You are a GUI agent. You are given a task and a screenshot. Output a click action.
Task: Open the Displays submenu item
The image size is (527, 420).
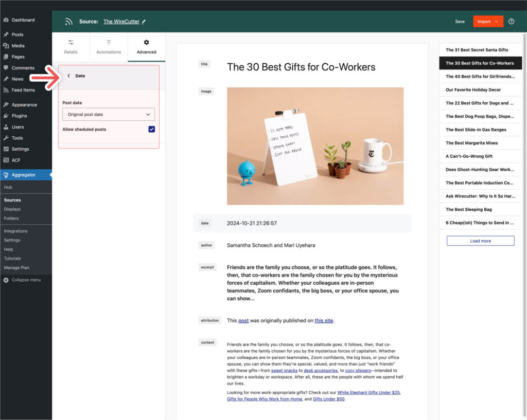pyautogui.click(x=12, y=209)
